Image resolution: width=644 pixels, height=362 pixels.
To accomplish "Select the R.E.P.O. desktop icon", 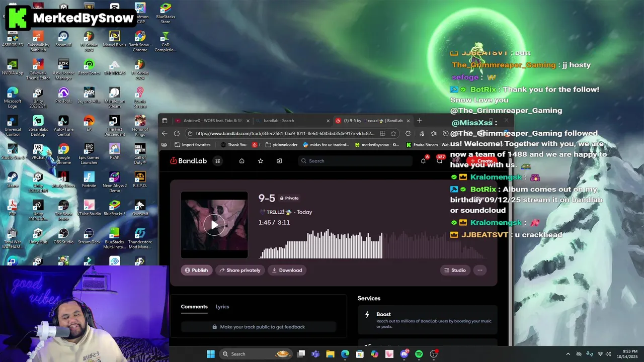I will (140, 180).
